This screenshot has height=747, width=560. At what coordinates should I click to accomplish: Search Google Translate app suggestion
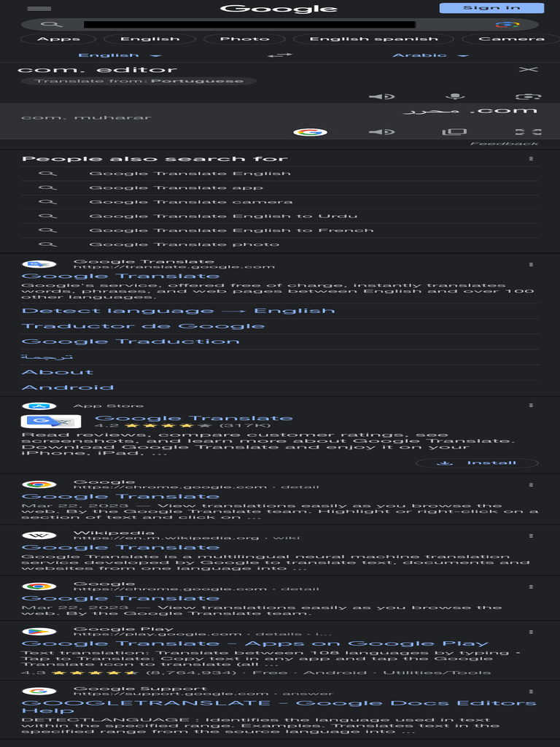pyautogui.click(x=280, y=187)
